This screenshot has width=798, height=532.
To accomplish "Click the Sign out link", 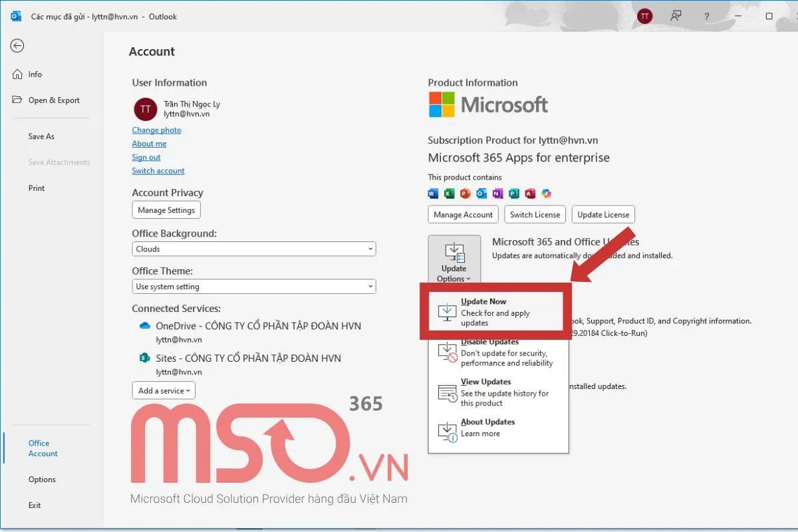I will tap(146, 157).
